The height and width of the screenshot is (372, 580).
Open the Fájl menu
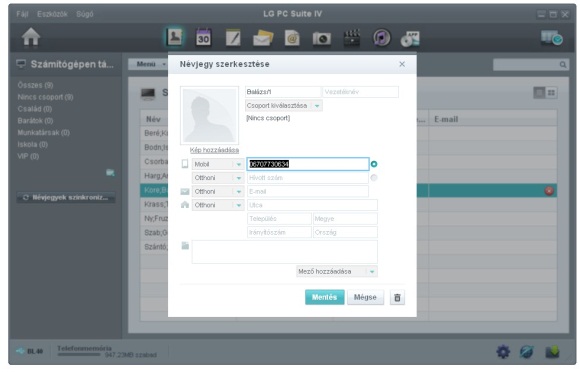(x=22, y=14)
